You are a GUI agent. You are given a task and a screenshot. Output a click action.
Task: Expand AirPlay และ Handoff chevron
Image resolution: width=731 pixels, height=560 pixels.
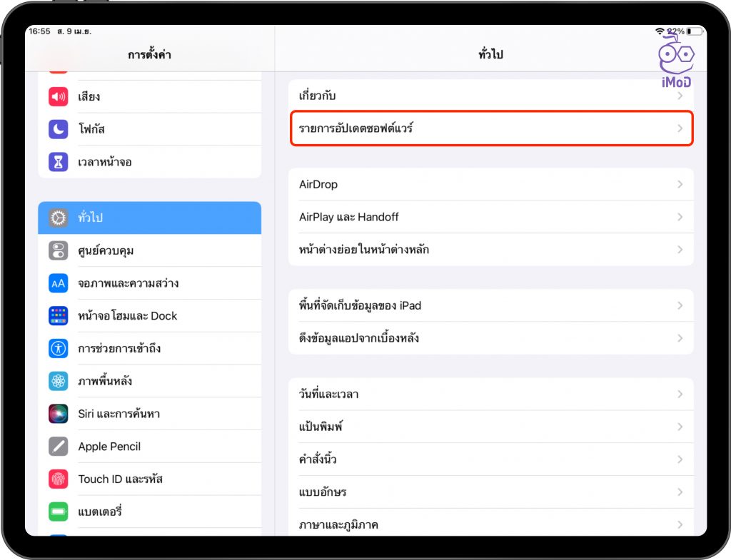pos(680,217)
